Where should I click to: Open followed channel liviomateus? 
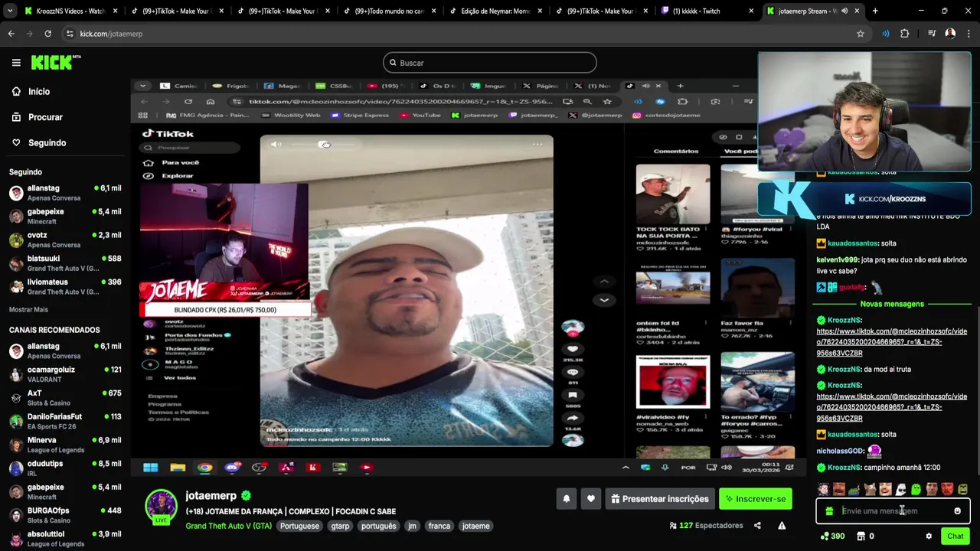(65, 286)
